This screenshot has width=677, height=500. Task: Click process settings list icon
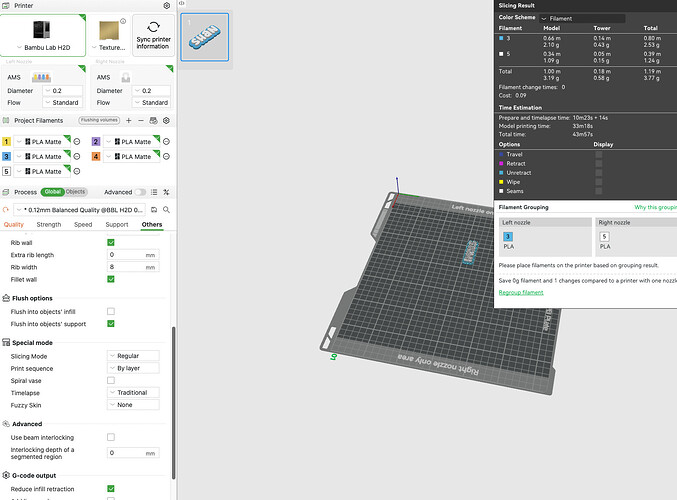tap(154, 192)
